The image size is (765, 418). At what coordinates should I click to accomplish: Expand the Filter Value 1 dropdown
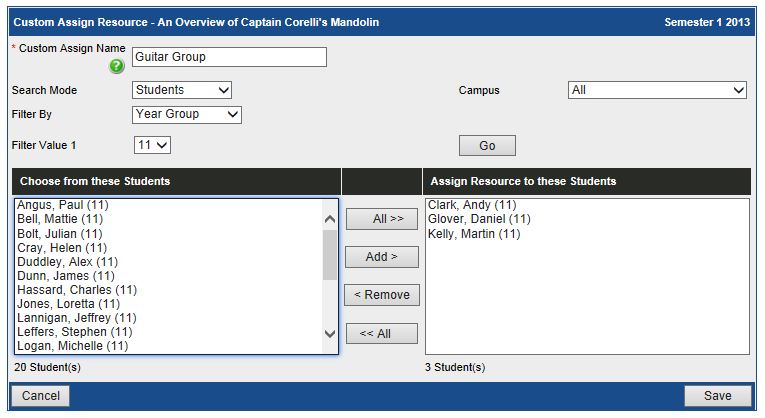point(152,145)
